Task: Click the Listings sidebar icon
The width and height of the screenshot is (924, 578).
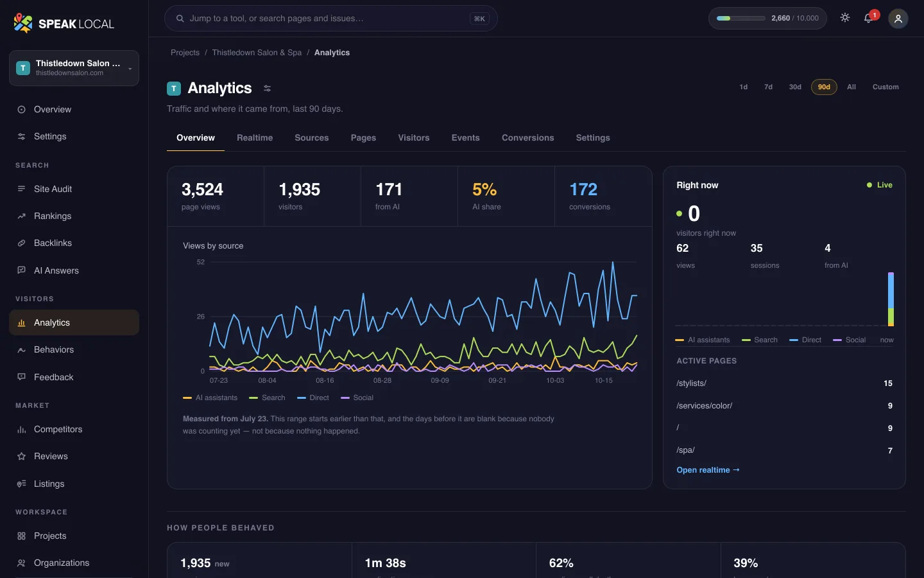Action: tap(21, 484)
